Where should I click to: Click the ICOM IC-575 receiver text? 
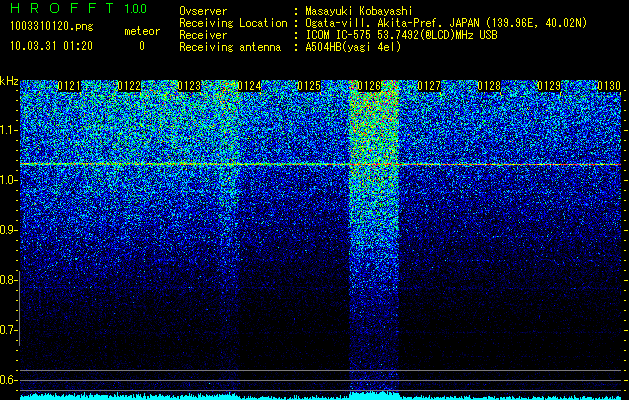pos(401,35)
